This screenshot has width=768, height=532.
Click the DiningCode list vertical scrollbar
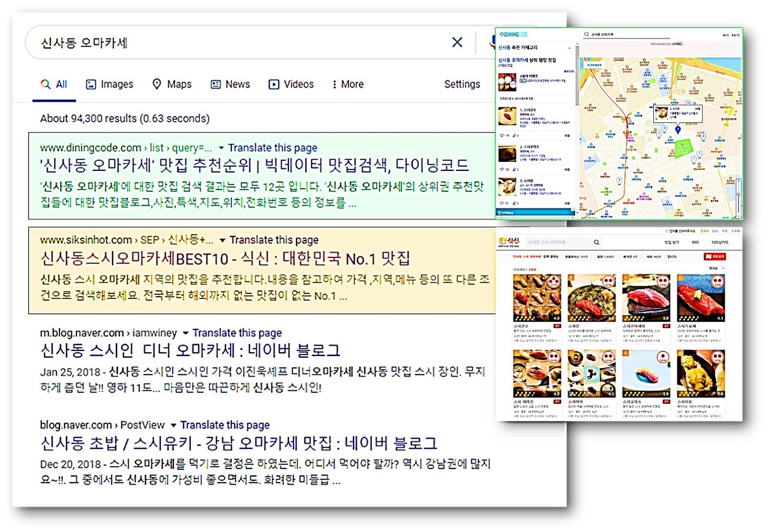(x=577, y=76)
